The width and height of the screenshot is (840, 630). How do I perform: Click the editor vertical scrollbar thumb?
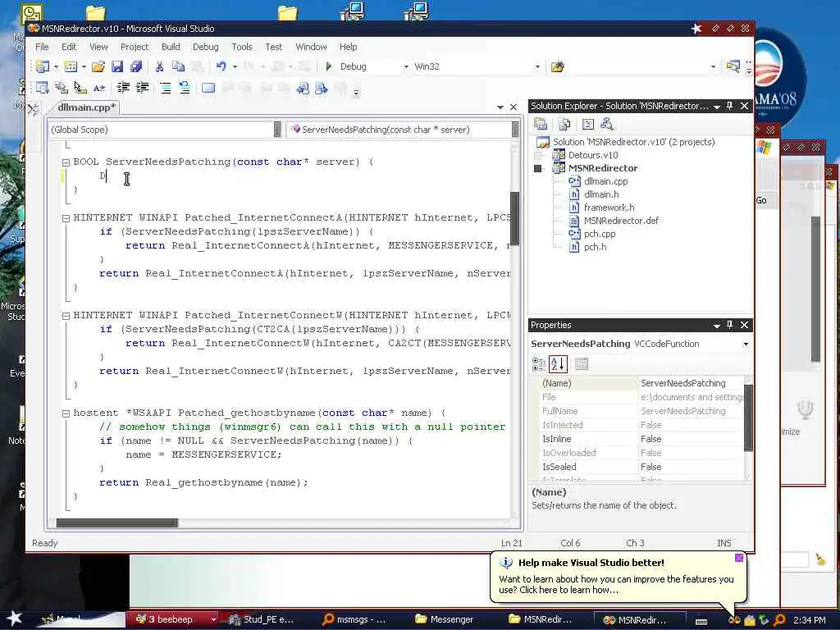pyautogui.click(x=515, y=218)
